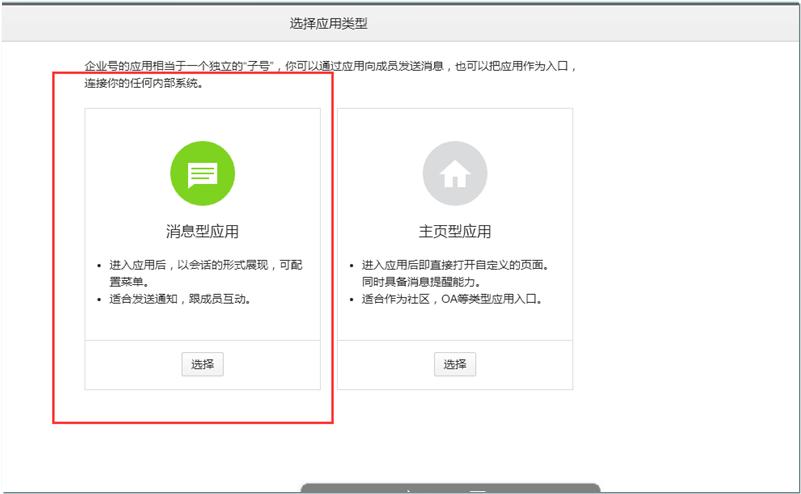The width and height of the screenshot is (801, 494).
Task: Click empty footer area beside 主页型应用 选择 button
Action: tap(522, 364)
